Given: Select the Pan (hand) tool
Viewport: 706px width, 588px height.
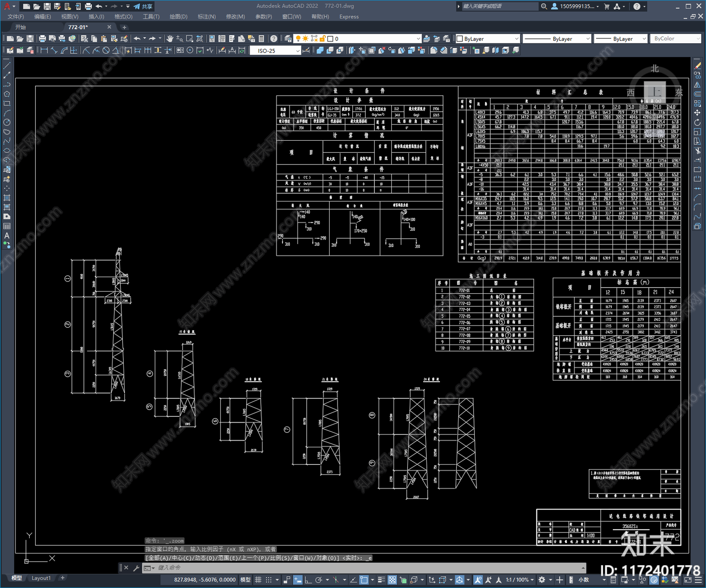Looking at the screenshot, I should click(x=170, y=39).
